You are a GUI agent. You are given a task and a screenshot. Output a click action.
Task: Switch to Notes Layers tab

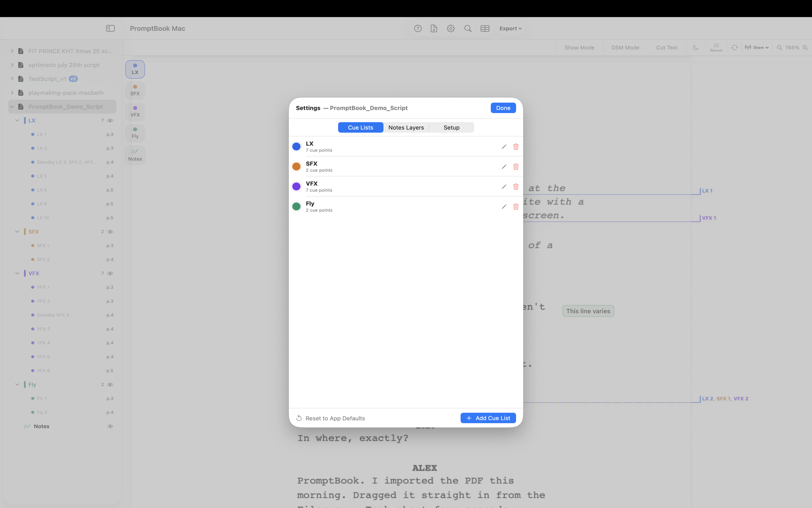pyautogui.click(x=406, y=127)
